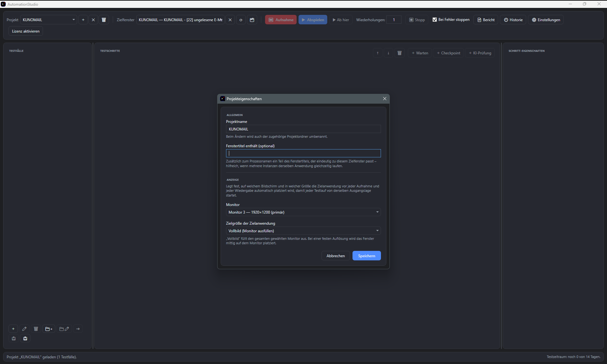Open the project properties window icon
Image resolution: width=607 pixels, height=364 pixels.
(x=252, y=20)
